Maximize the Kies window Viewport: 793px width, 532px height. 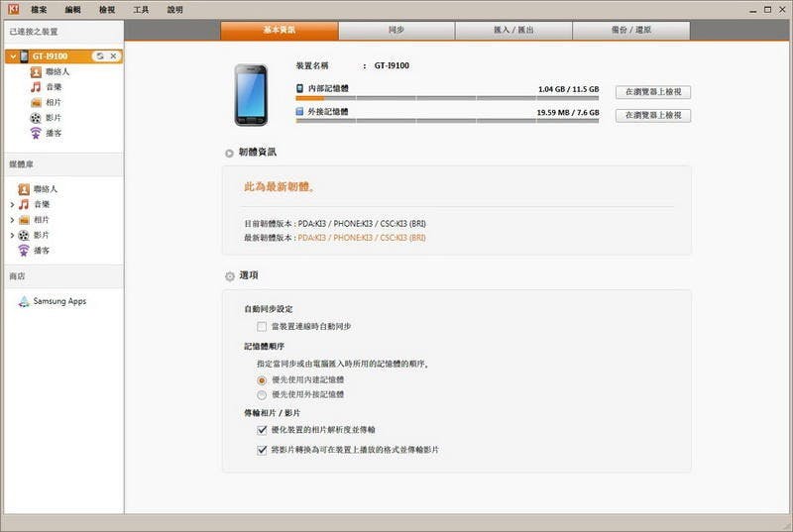(x=767, y=10)
